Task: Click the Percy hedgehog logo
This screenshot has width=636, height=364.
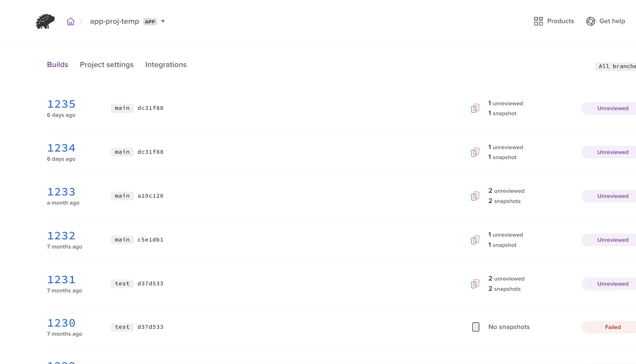Action: click(45, 21)
